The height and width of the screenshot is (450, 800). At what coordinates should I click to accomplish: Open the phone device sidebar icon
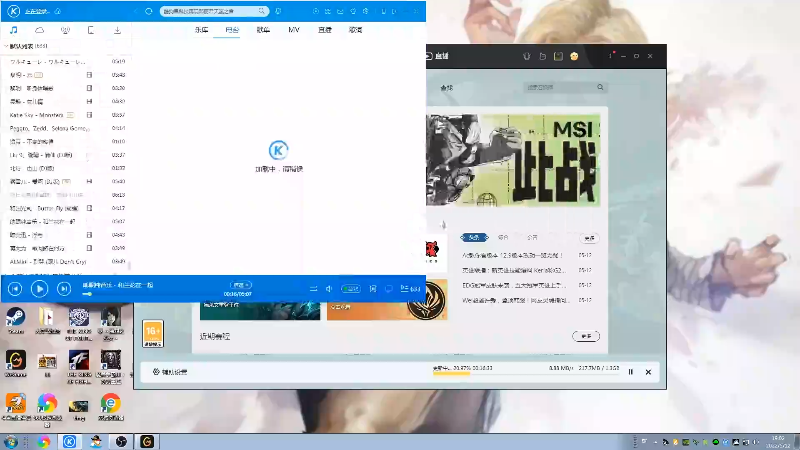pos(91,30)
